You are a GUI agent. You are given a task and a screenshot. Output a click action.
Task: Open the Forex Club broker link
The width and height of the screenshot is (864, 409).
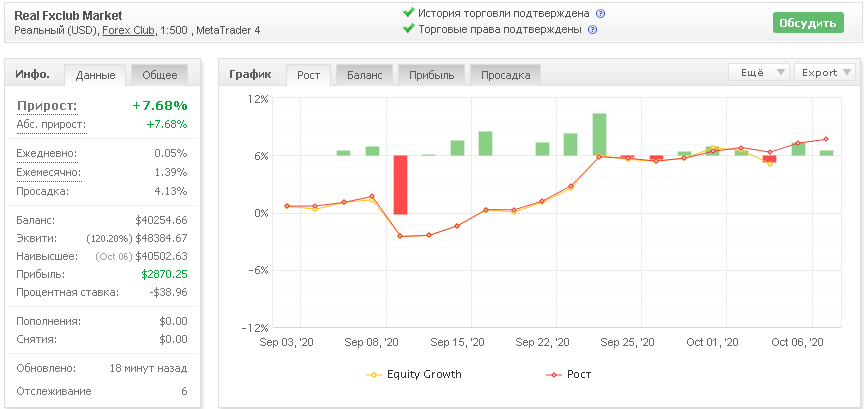coord(128,31)
